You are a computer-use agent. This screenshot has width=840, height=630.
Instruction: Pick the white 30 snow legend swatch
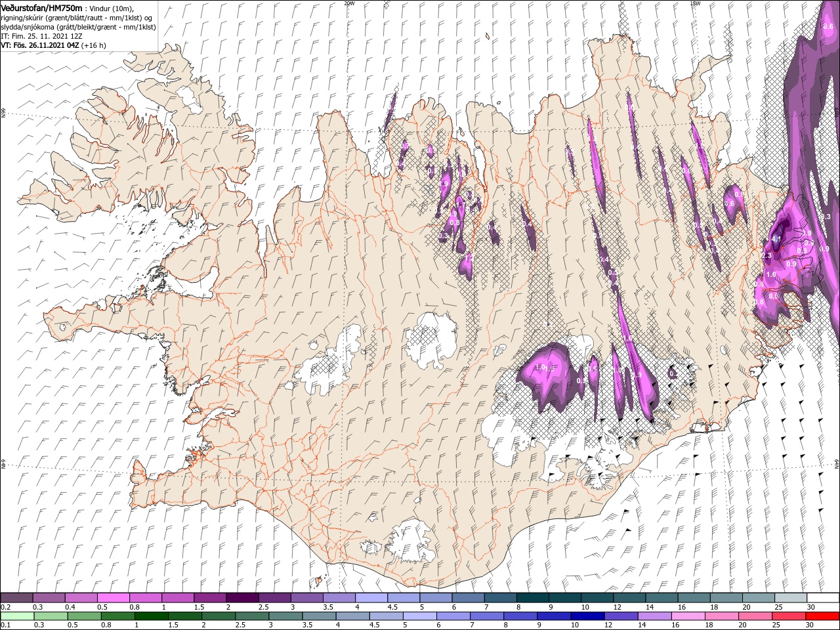click(x=823, y=598)
